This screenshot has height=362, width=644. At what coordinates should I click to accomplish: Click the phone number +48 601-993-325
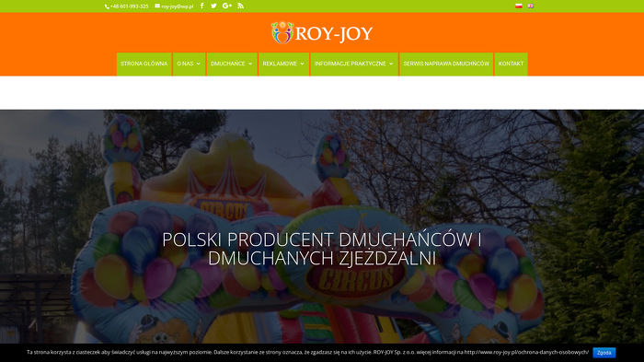pos(127,6)
